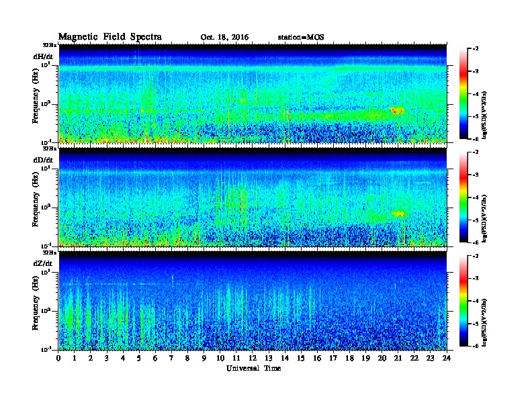Click the hour '10' tick label
The width and height of the screenshot is (532, 411).
[x=220, y=359]
